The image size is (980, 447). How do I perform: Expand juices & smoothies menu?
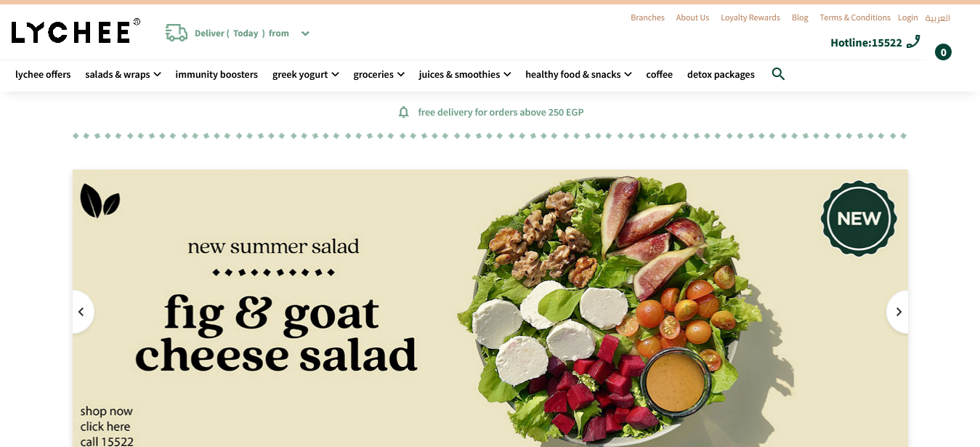coord(465,74)
